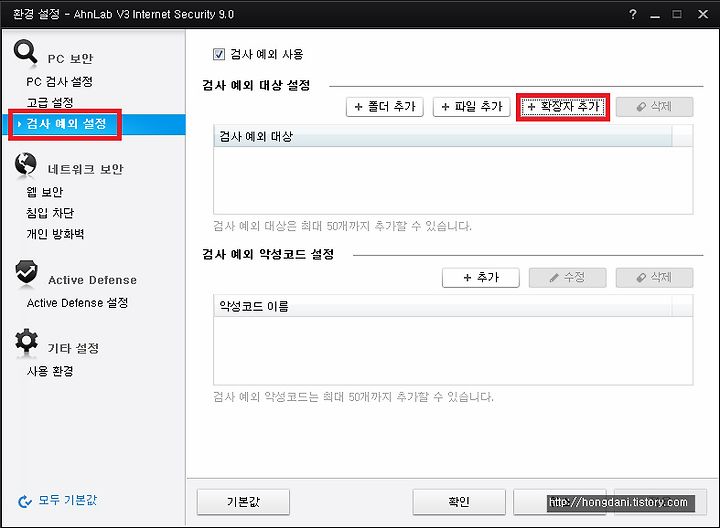Open Active Defense 설정 page
Image resolution: width=720 pixels, height=528 pixels.
(x=78, y=303)
